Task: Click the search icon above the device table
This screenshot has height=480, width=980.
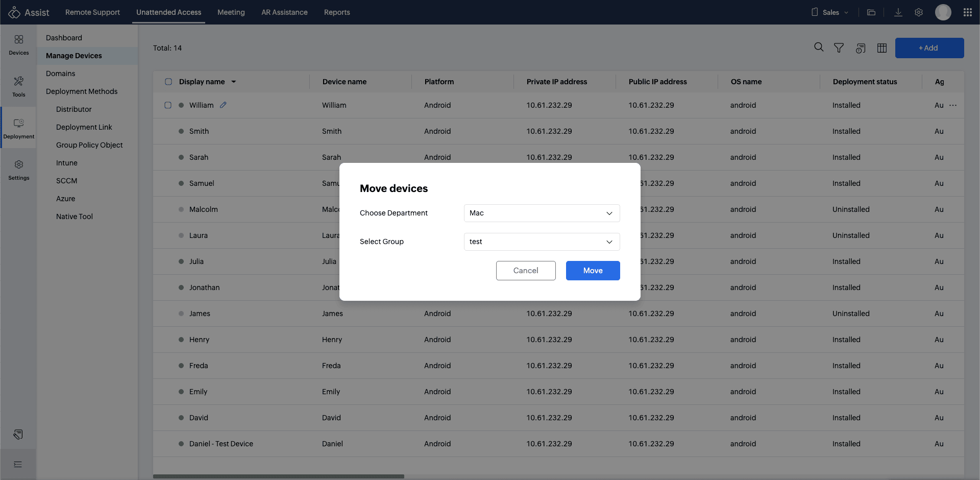Action: 819,47
